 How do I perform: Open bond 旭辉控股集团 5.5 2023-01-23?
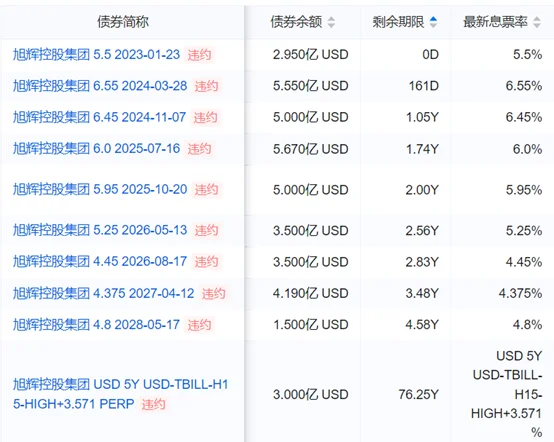[96, 55]
